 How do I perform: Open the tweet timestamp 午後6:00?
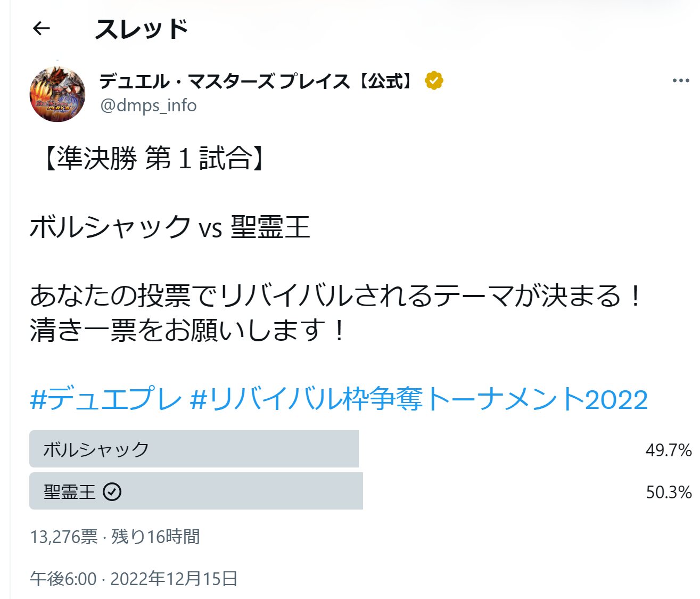click(x=63, y=579)
